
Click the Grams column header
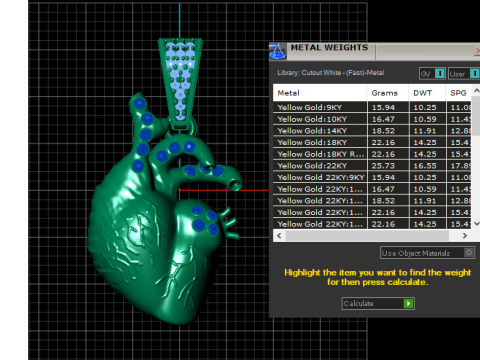[x=388, y=93]
